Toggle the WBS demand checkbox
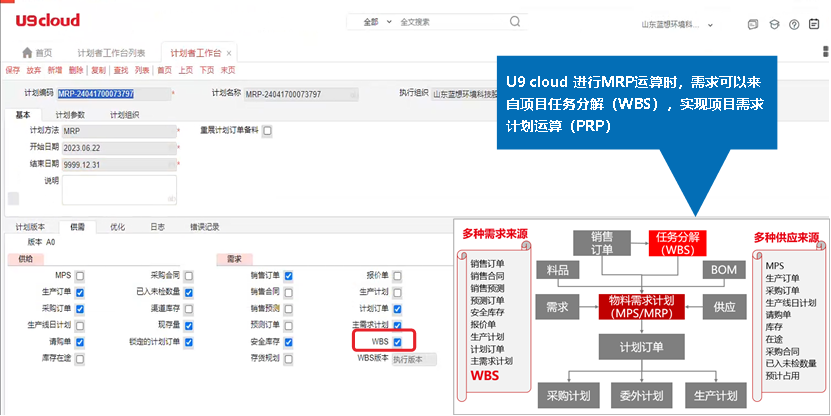The width and height of the screenshot is (831, 416). click(397, 342)
